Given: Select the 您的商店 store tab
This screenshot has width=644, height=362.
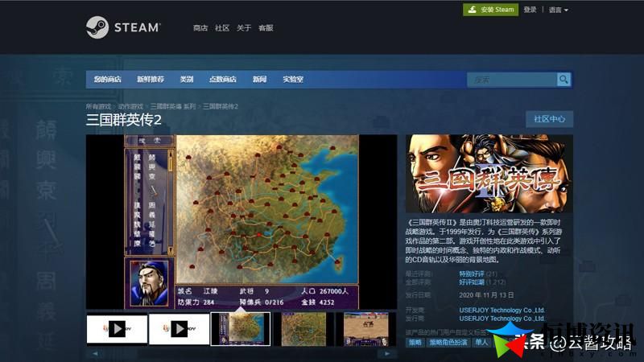Looking at the screenshot, I should pos(107,79).
